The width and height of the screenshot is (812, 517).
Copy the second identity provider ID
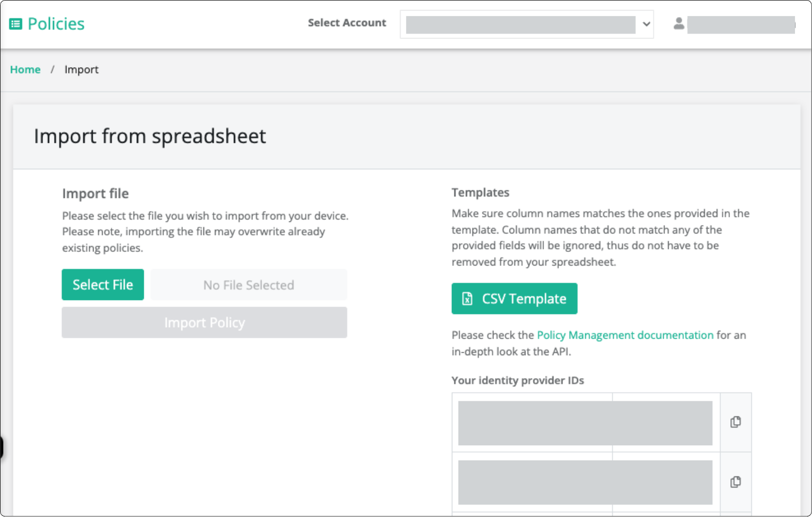(735, 482)
